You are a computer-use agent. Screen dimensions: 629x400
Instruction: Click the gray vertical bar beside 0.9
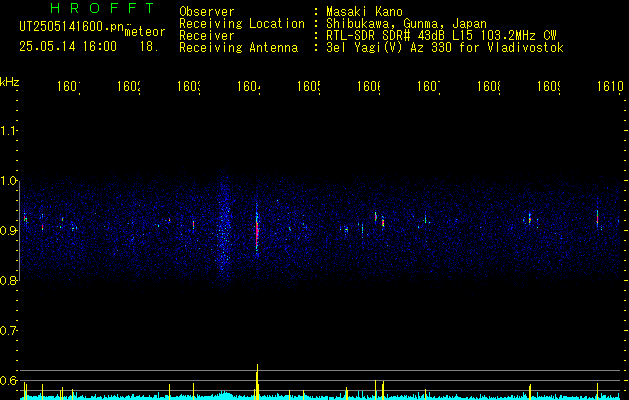[19, 231]
